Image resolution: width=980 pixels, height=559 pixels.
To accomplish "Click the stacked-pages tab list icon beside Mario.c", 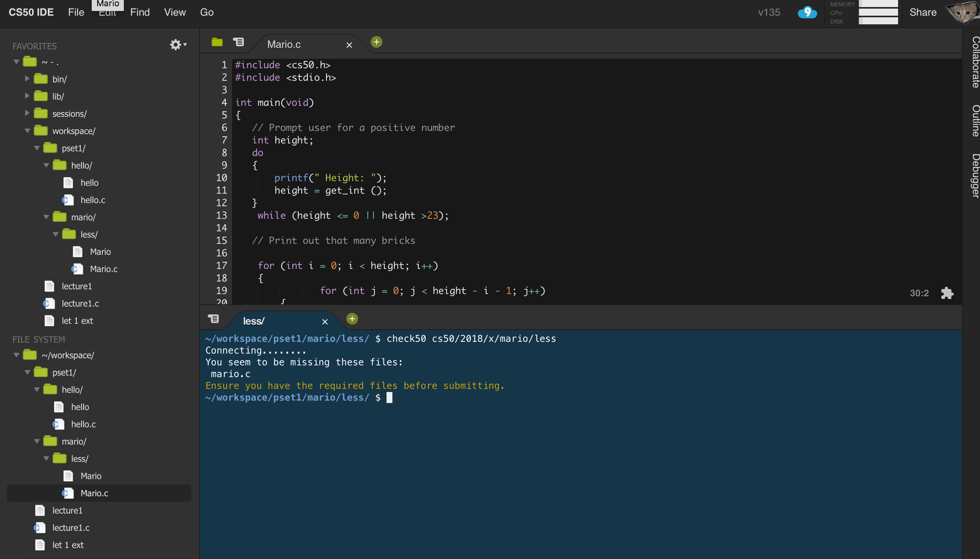I will click(x=238, y=42).
